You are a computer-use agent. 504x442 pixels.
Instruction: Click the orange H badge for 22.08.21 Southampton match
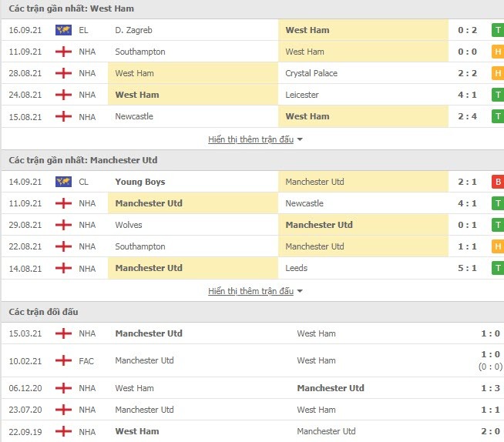(x=498, y=246)
